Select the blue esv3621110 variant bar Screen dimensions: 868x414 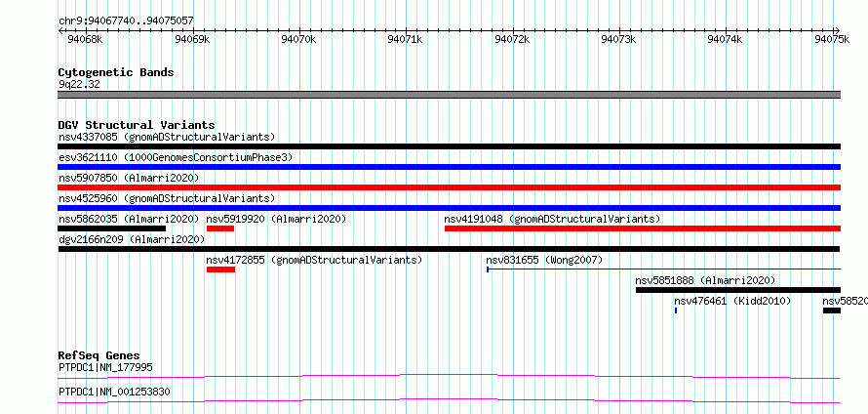[x=449, y=167]
